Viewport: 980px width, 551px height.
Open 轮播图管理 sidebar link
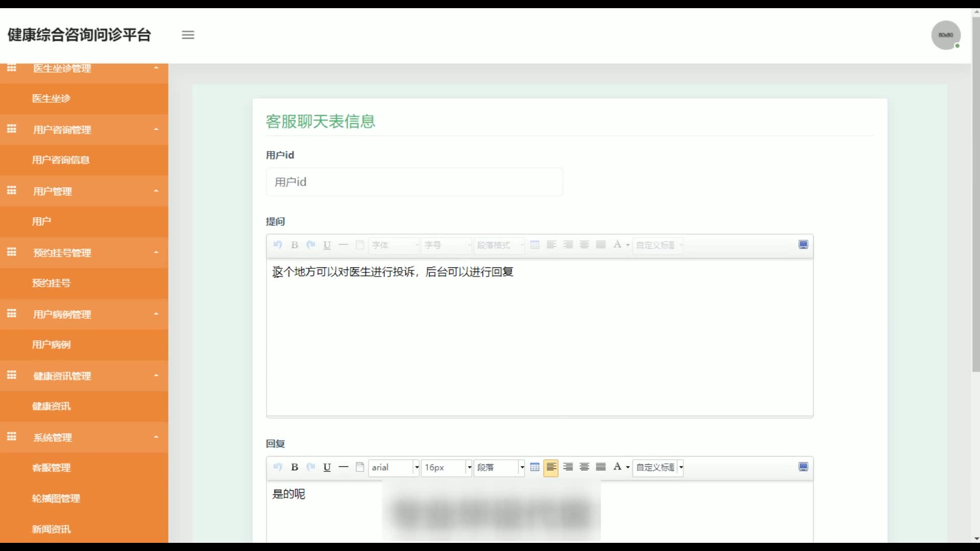[x=56, y=498]
